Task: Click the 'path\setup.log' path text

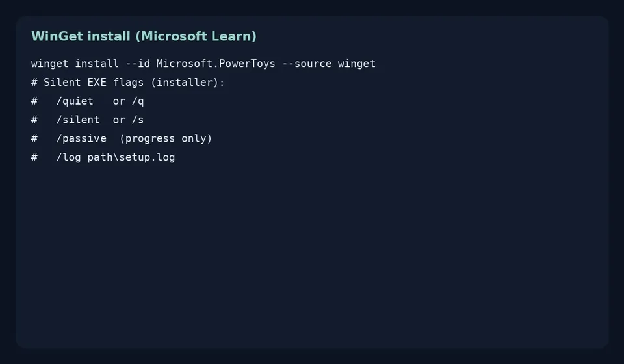Action: (x=131, y=157)
